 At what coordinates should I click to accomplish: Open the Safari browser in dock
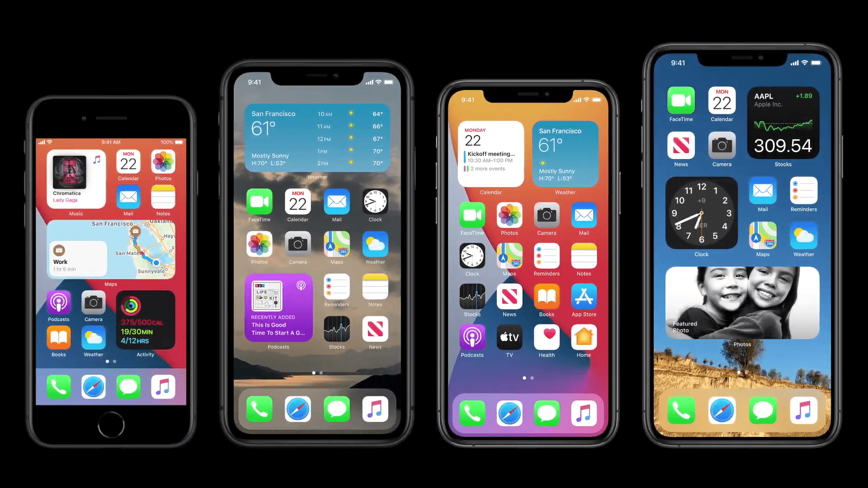click(x=93, y=388)
